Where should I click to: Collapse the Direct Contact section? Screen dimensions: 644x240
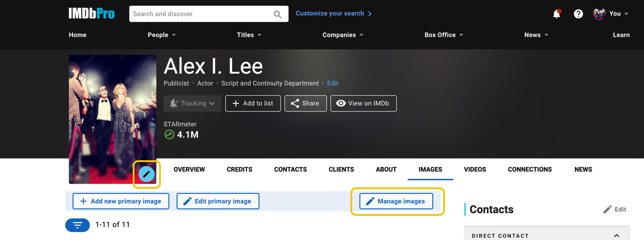tap(617, 236)
